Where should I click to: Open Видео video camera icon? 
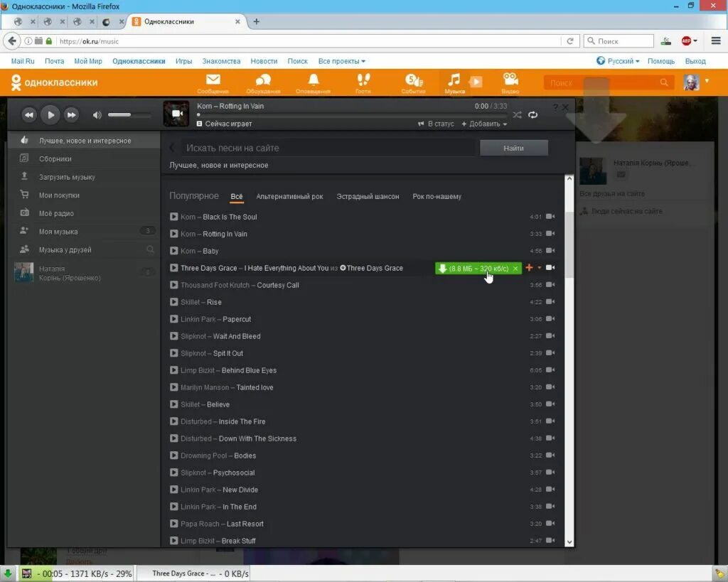coord(510,83)
